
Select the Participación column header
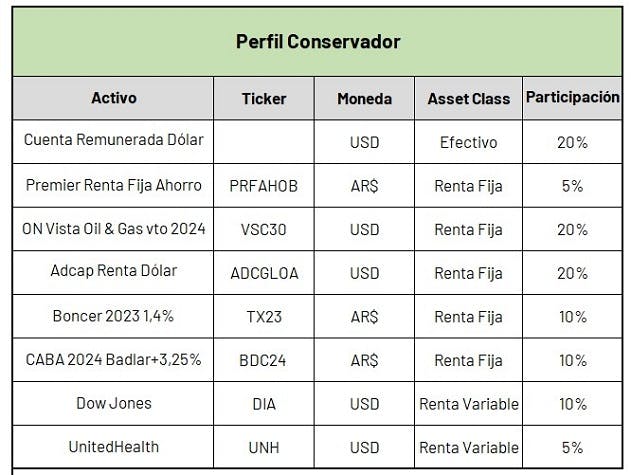(572, 98)
